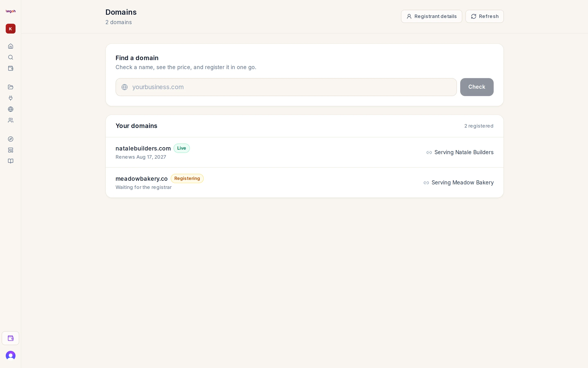Refresh the domains list

pos(484,16)
